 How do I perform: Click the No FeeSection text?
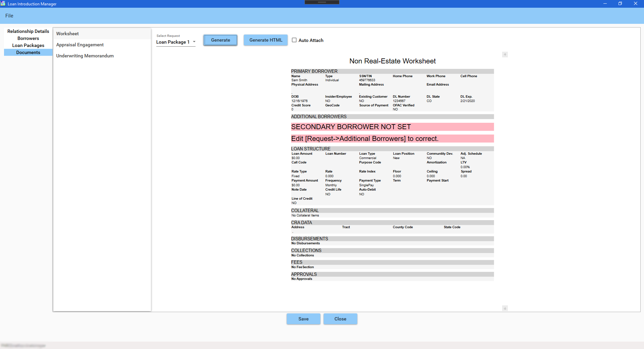coord(303,267)
